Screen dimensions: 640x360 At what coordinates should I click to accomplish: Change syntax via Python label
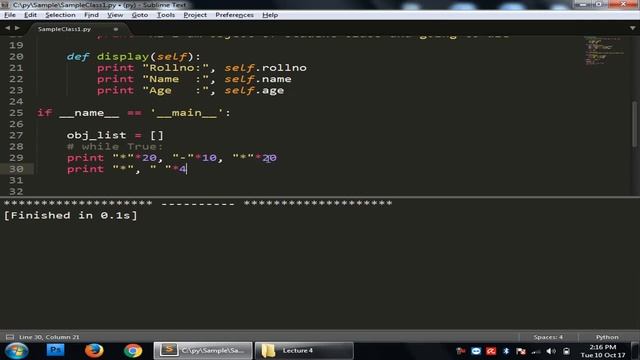pyautogui.click(x=607, y=337)
